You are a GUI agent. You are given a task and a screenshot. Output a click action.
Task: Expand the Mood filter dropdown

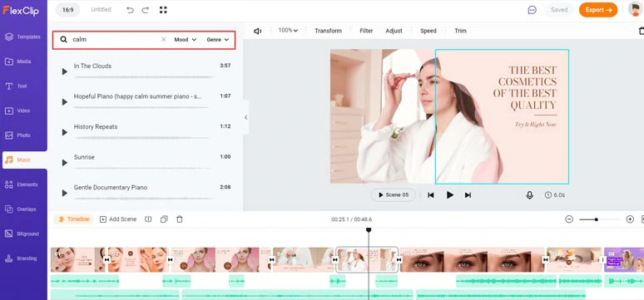[x=186, y=40]
